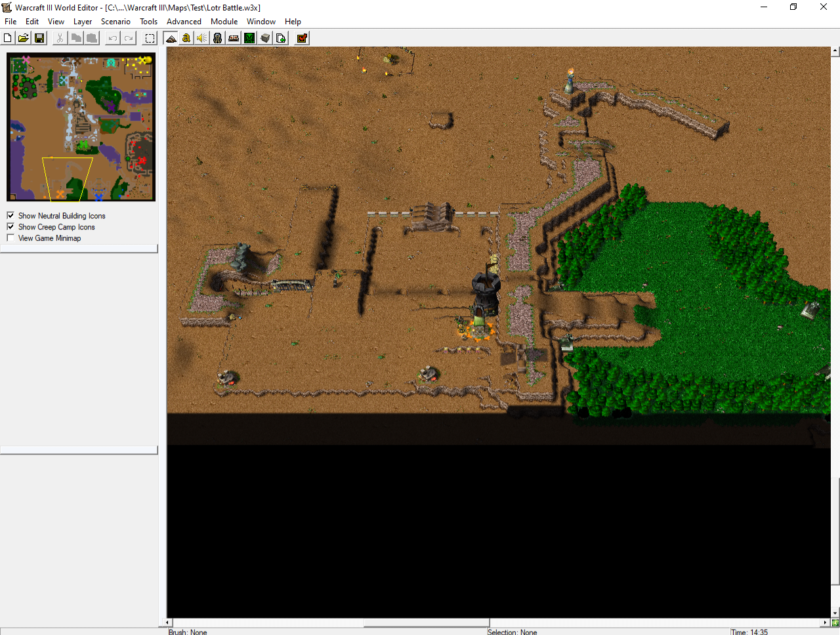
Task: Open the Tools menu
Action: click(x=149, y=22)
